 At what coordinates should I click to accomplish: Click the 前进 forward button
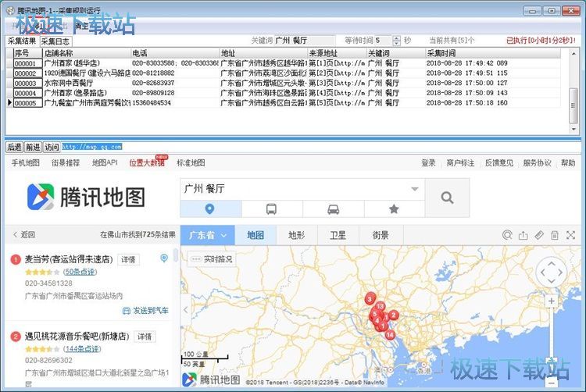pyautogui.click(x=33, y=147)
